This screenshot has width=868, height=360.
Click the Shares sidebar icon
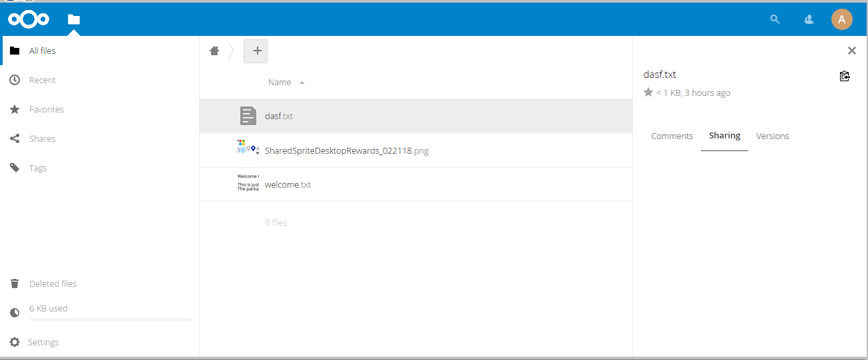click(15, 138)
